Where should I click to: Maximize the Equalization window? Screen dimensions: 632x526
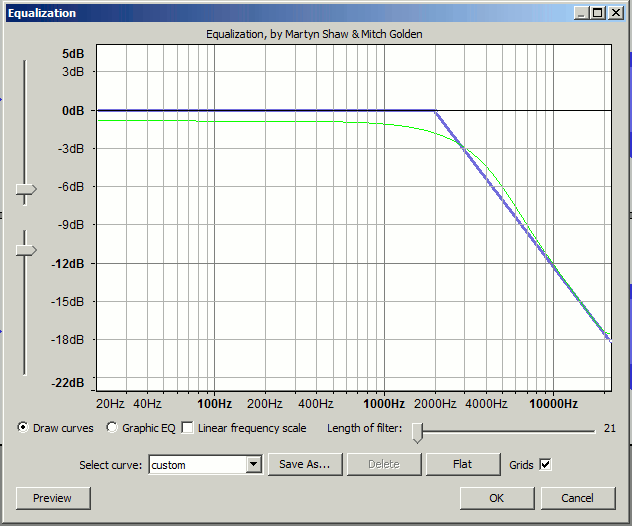[599, 13]
